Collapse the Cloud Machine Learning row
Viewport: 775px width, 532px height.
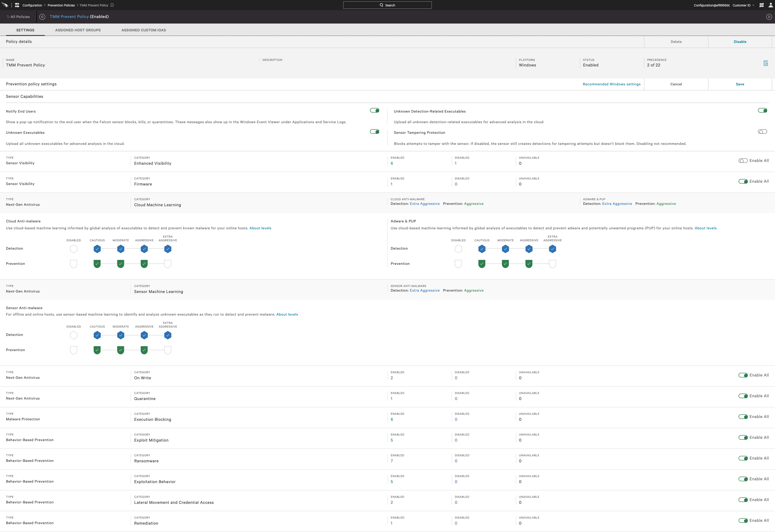click(x=387, y=203)
